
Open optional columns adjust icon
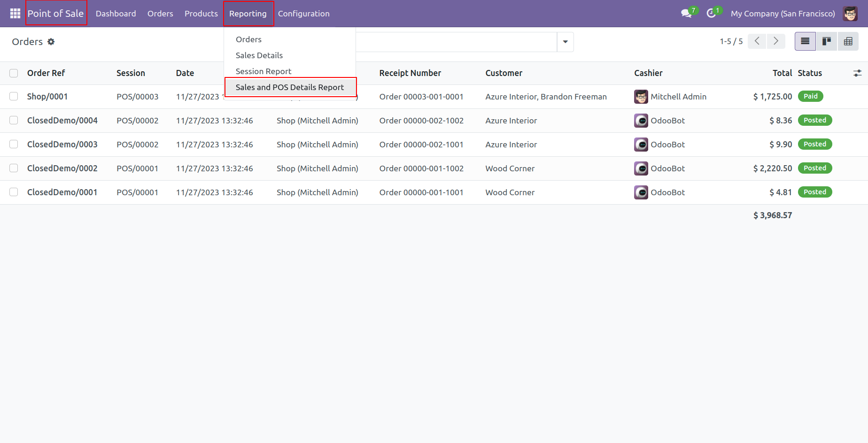tap(857, 73)
